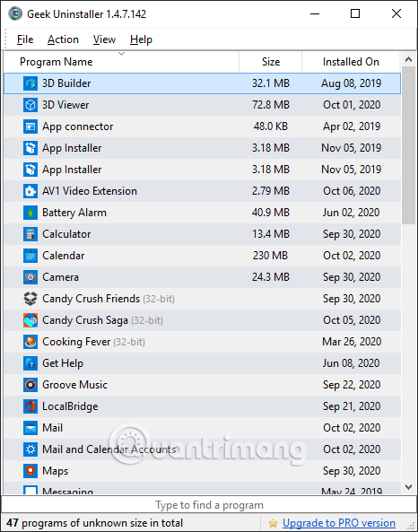Viewport: 418px width, 532px height.
Task: Click the Mail envelope icon
Action: coord(30,428)
